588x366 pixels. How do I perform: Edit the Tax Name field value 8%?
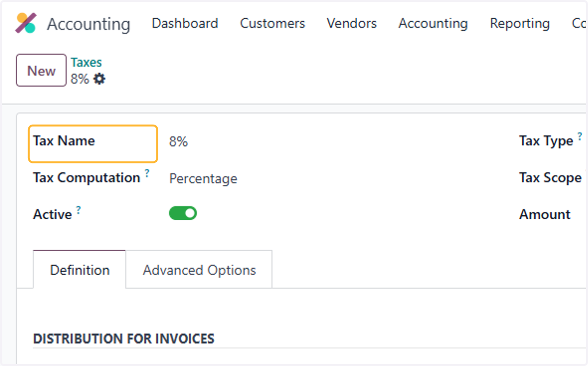178,142
